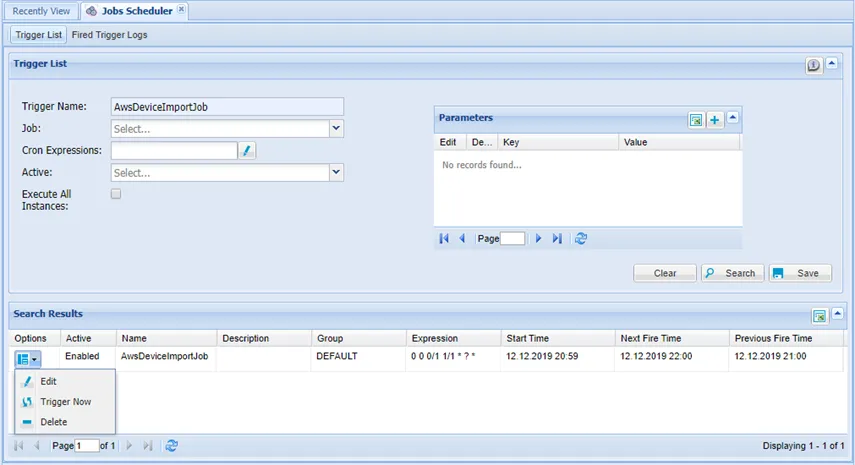Toggle Execute All Instances checkbox
Viewport: 855px width, 465px height.
coord(116,194)
